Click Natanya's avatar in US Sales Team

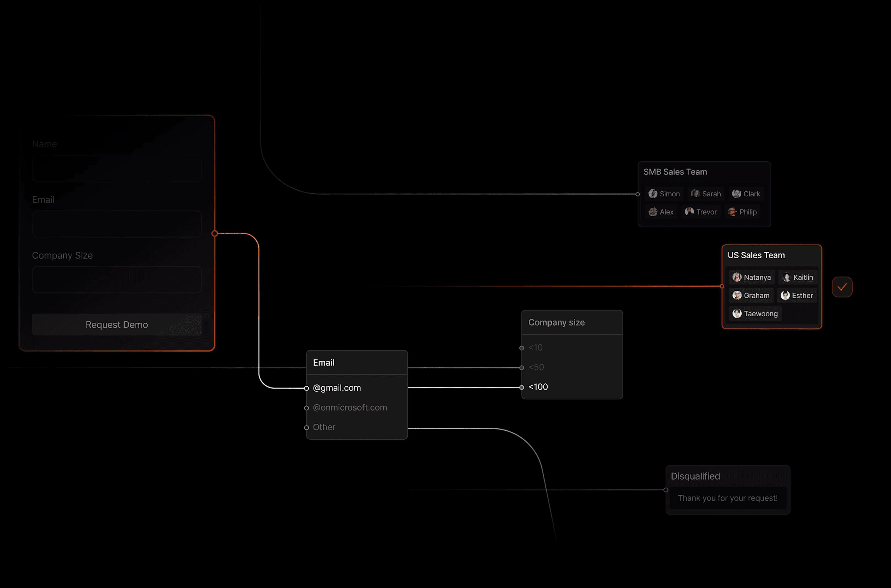pyautogui.click(x=737, y=277)
